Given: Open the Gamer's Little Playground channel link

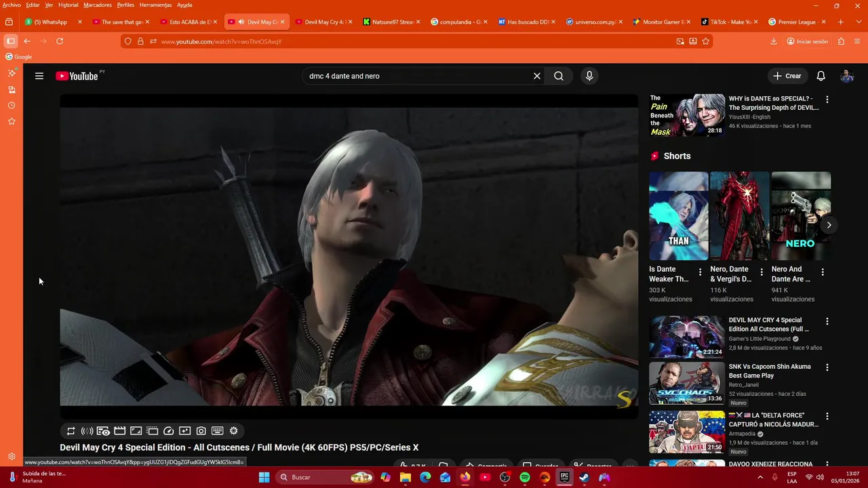Looking at the screenshot, I should 759,339.
